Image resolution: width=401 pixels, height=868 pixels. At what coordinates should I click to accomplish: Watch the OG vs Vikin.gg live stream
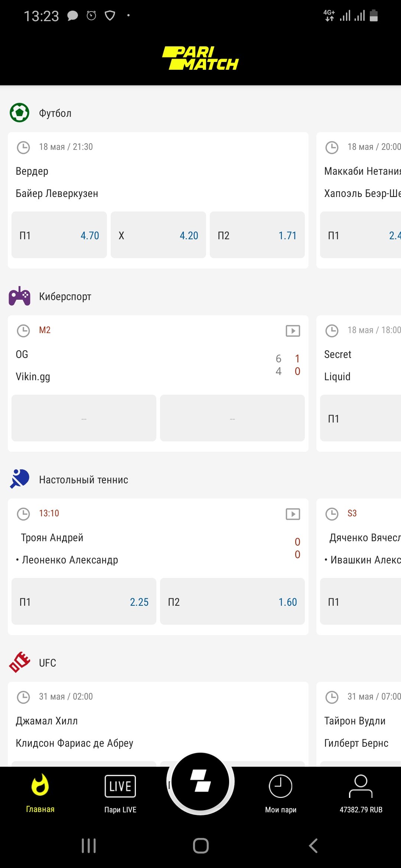[x=293, y=331]
